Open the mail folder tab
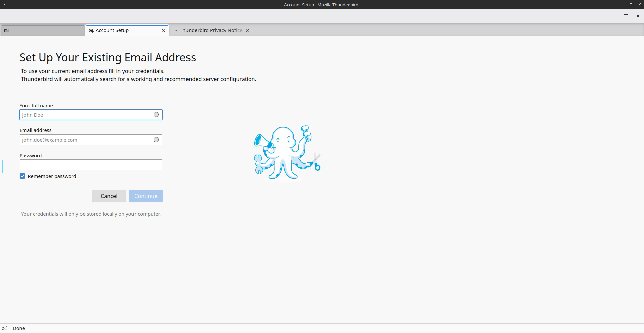Image resolution: width=644 pixels, height=333 pixels. tap(43, 30)
